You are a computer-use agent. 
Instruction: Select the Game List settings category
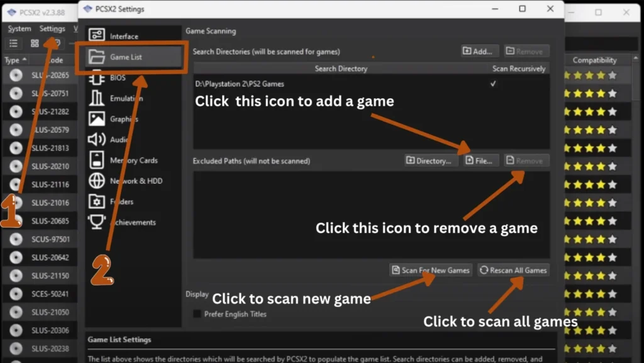(133, 57)
